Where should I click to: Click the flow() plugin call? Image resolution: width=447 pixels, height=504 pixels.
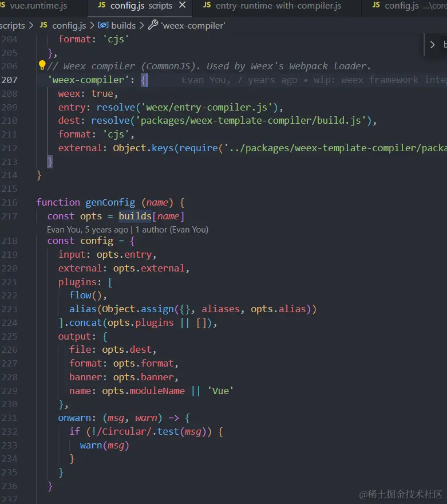click(x=85, y=295)
